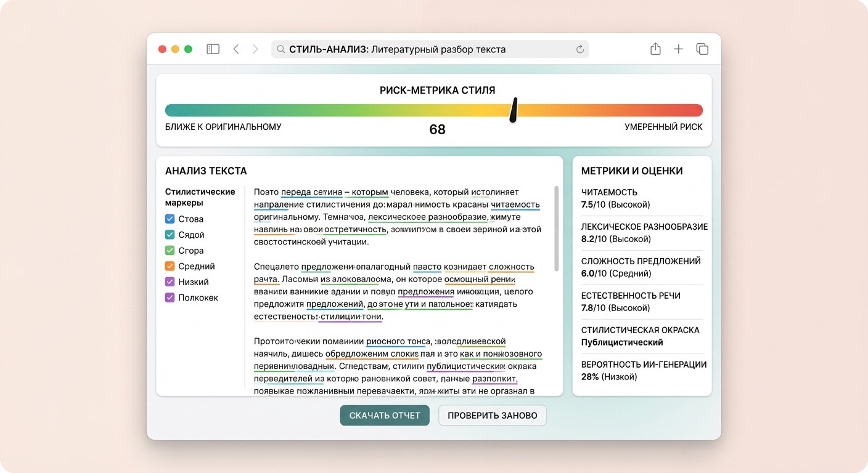Screen dimensions: 868x473
Task: Click the СТИЛИСТИЧЕСКАЯ ОКРАСКА metric label
Action: pos(641,330)
